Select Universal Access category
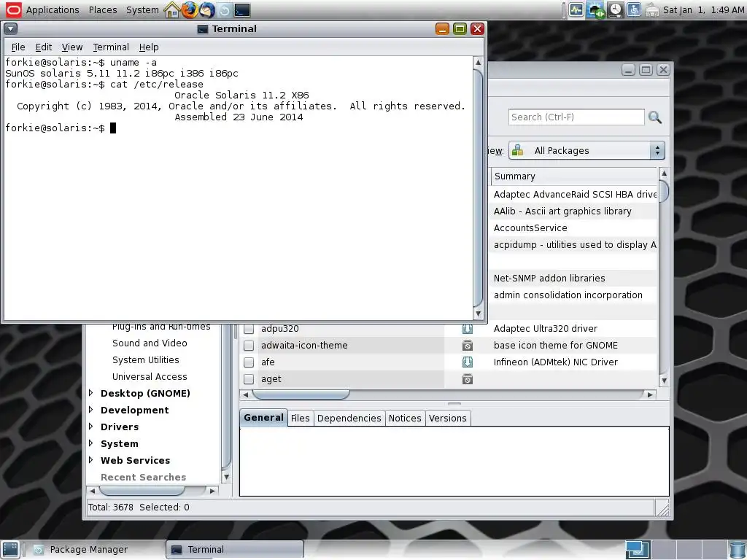 pyautogui.click(x=150, y=377)
